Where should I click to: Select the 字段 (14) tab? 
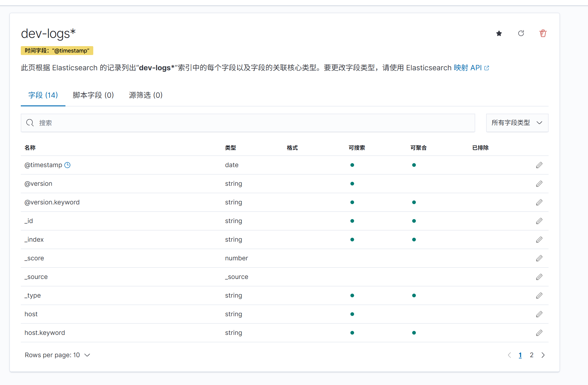point(43,95)
